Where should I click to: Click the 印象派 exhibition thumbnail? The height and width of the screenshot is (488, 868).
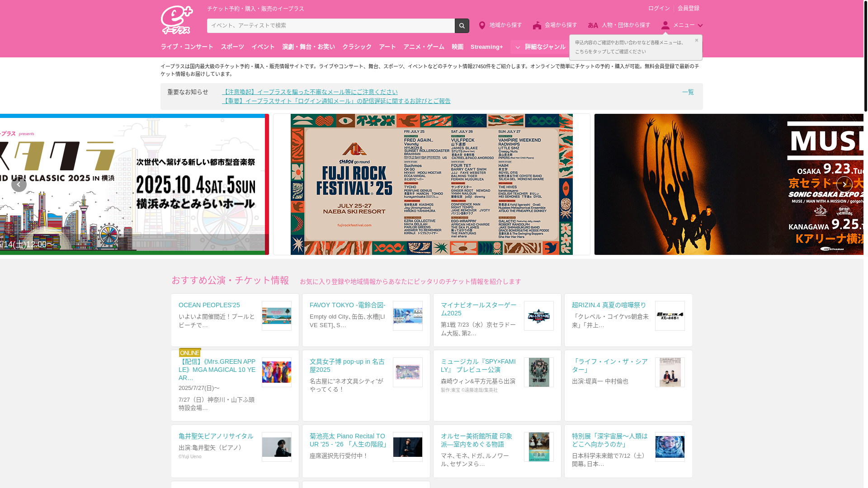[539, 447]
